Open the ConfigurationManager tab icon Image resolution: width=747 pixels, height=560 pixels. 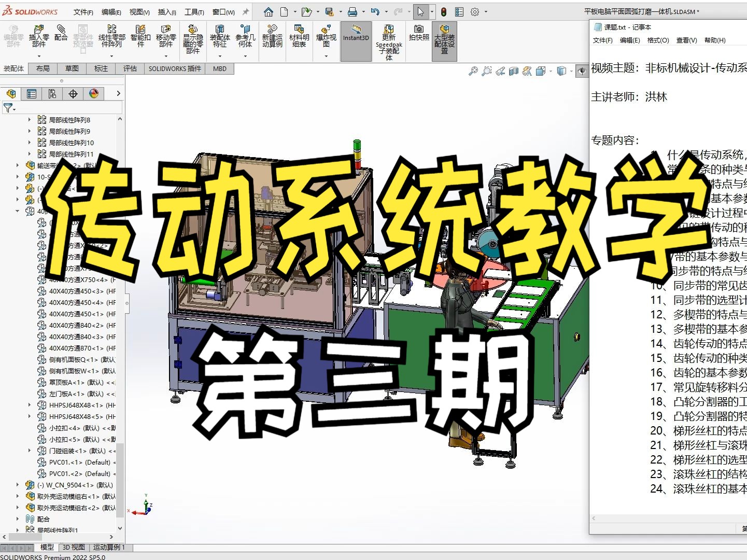[52, 93]
